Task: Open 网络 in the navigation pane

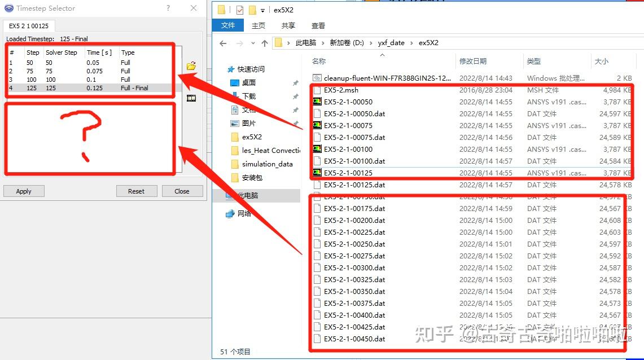Action: click(244, 214)
